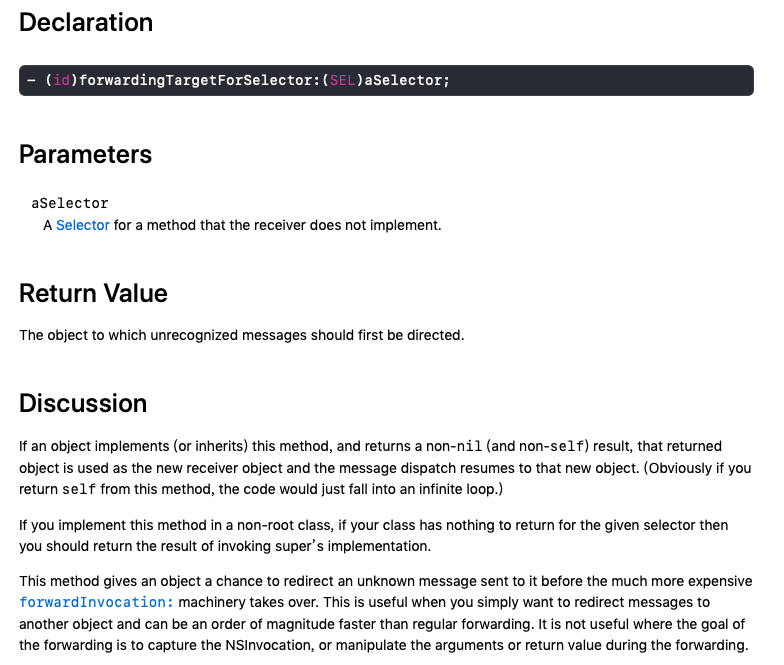Click the aSelector parameter name

click(x=70, y=204)
